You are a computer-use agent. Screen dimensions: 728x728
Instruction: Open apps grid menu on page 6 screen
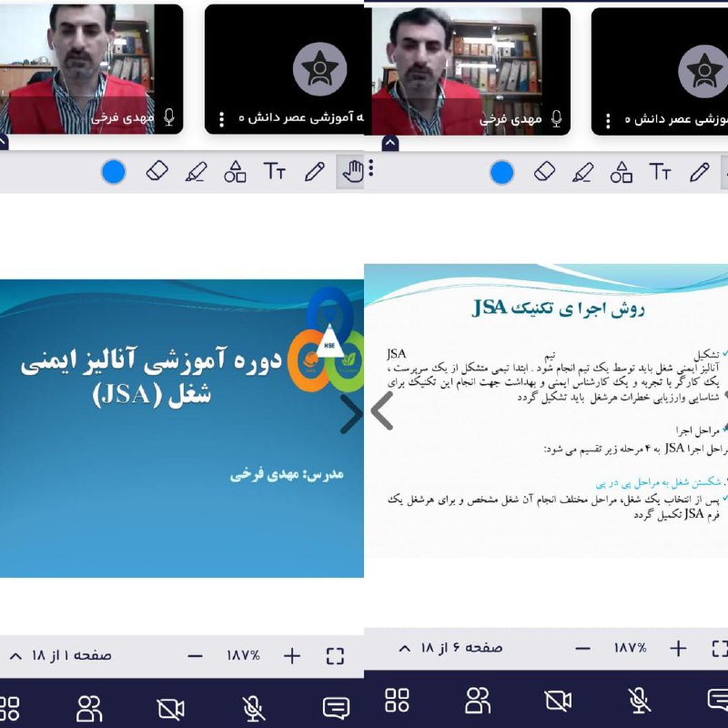[397, 700]
